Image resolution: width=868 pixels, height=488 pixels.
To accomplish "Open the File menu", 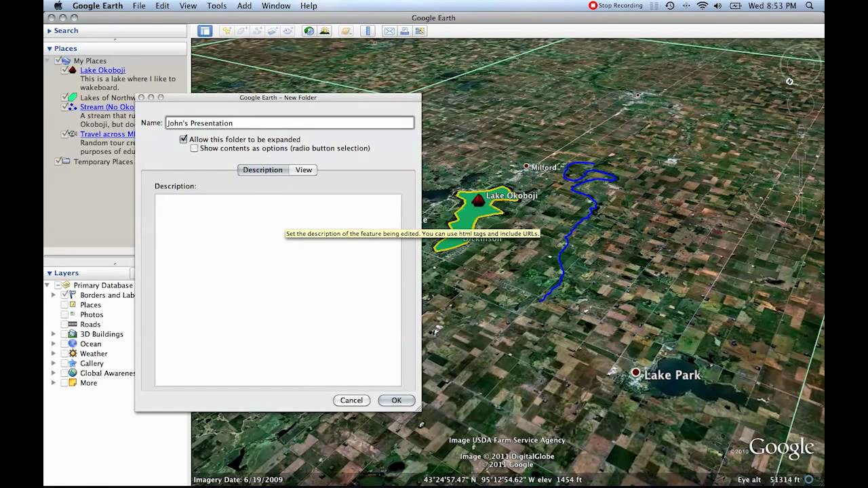I will [x=139, y=5].
